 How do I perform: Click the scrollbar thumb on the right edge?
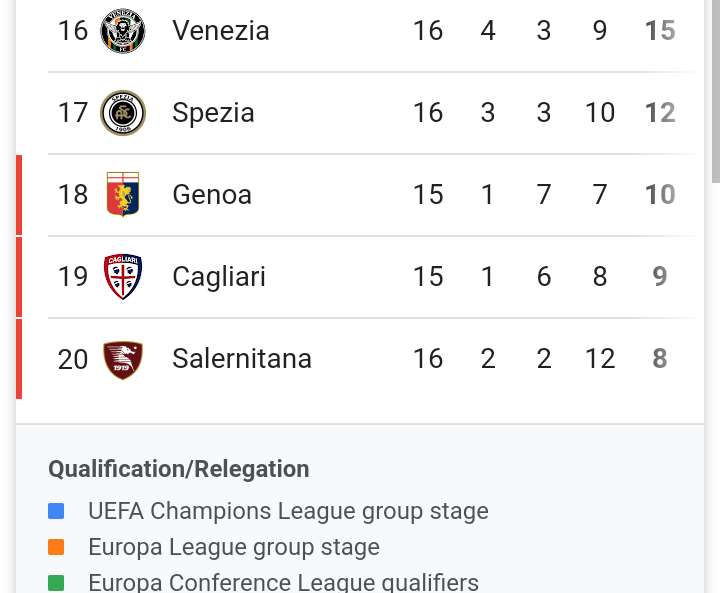pos(715,91)
